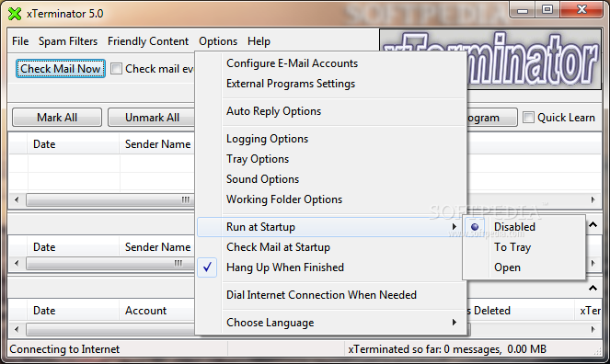This screenshot has height=364, width=610.
Task: Click the Connecting to Internet status text
Action: [64, 349]
